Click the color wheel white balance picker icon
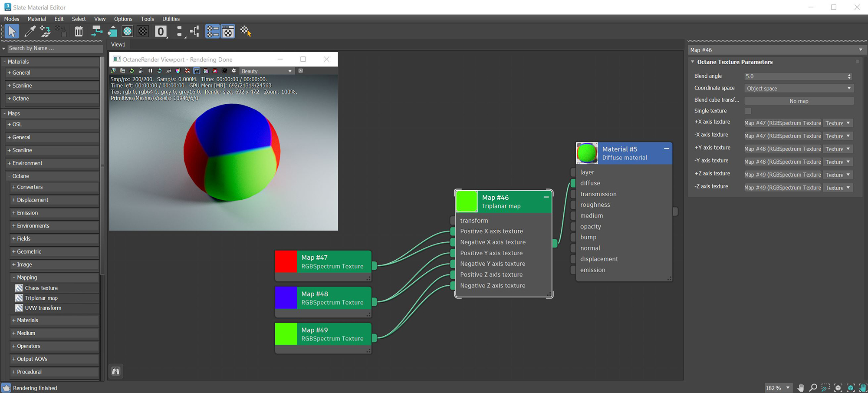 [x=178, y=71]
